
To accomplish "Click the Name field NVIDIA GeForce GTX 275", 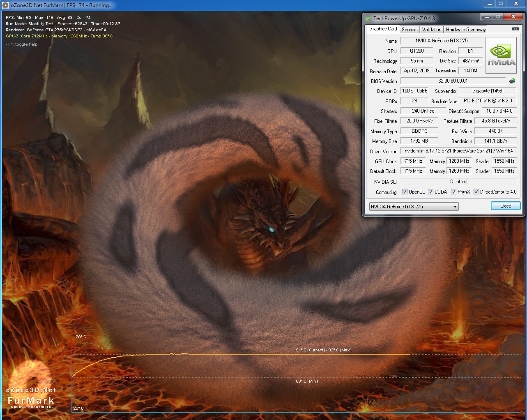I will pos(442,41).
